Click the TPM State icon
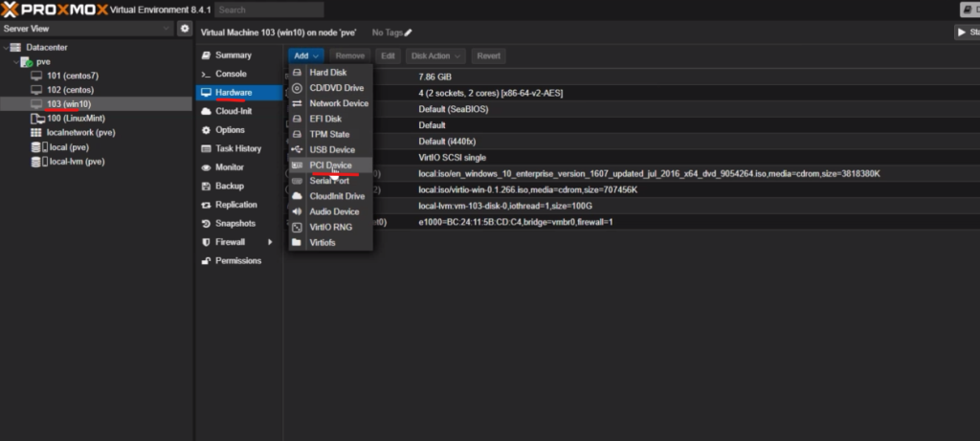 297,134
